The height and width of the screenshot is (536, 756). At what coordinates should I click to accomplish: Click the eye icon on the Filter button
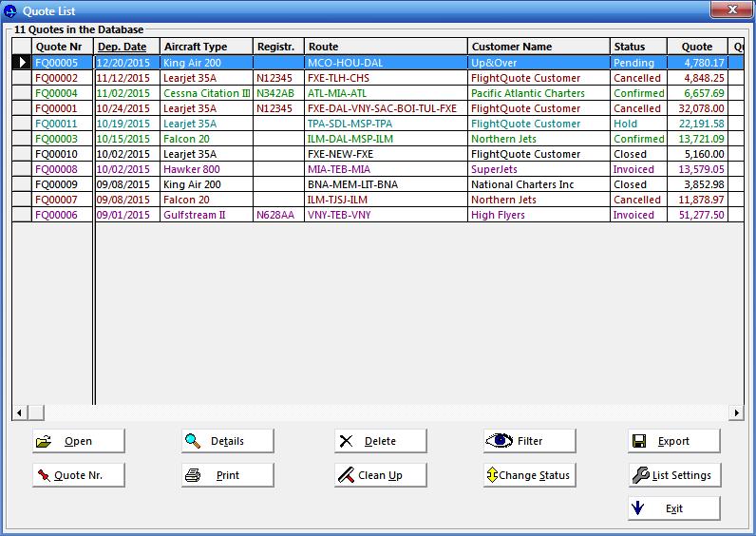(x=499, y=441)
